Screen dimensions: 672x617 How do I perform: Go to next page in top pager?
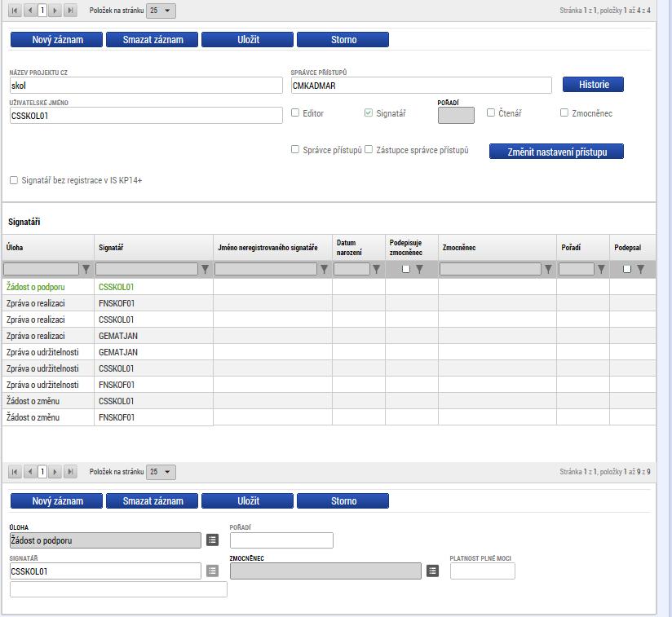[x=55, y=11]
